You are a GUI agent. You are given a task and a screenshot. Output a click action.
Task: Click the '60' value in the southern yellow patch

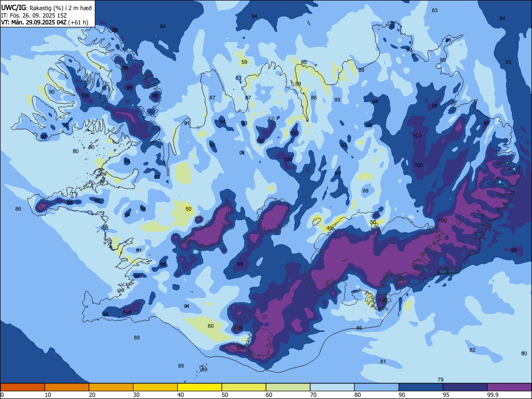pyautogui.click(x=211, y=326)
